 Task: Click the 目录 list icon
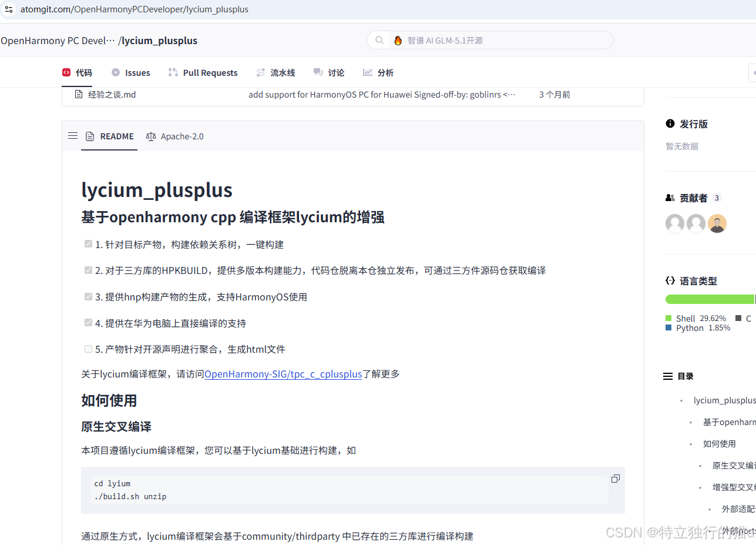coord(668,376)
